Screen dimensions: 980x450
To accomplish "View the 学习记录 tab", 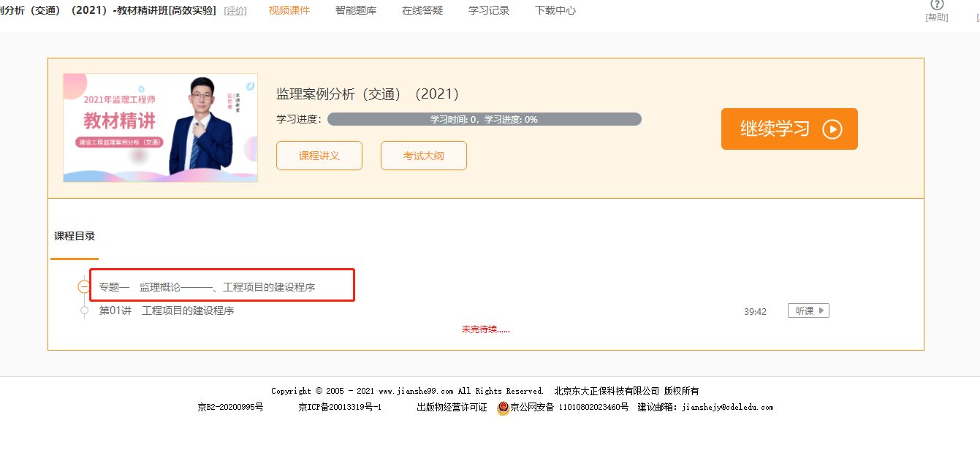I will (x=489, y=10).
